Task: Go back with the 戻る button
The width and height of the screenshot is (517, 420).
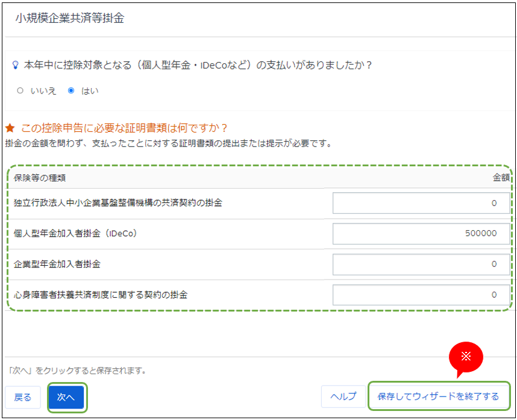Action: coord(23,396)
